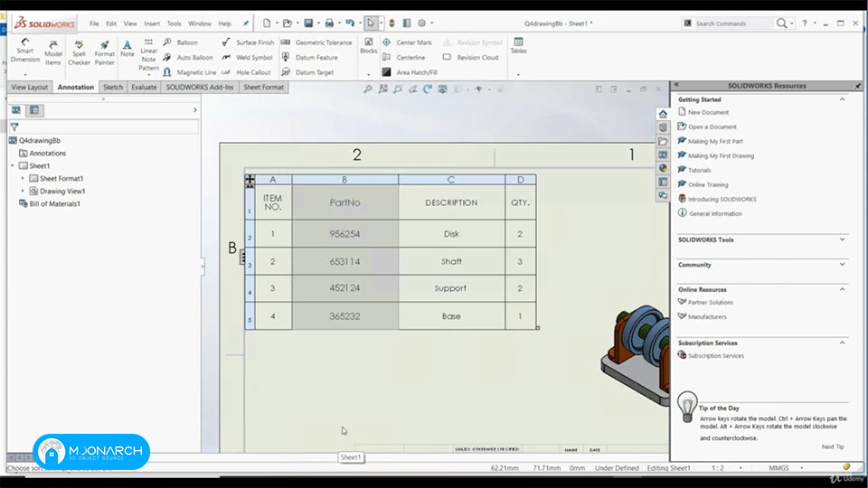This screenshot has height=488, width=868.
Task: Open the Smart Dimension dropdown arrow
Action: pyautogui.click(x=25, y=74)
